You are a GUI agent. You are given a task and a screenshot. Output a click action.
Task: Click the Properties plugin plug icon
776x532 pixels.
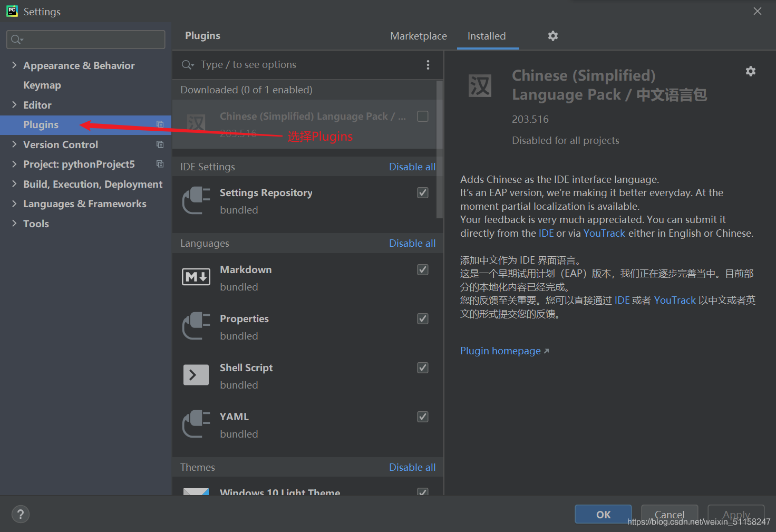point(196,326)
